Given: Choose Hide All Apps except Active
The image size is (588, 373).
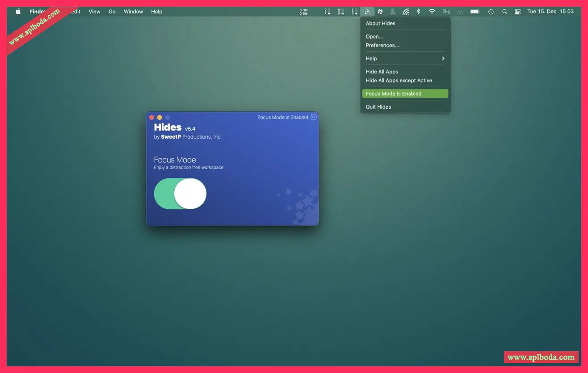Looking at the screenshot, I should (399, 81).
